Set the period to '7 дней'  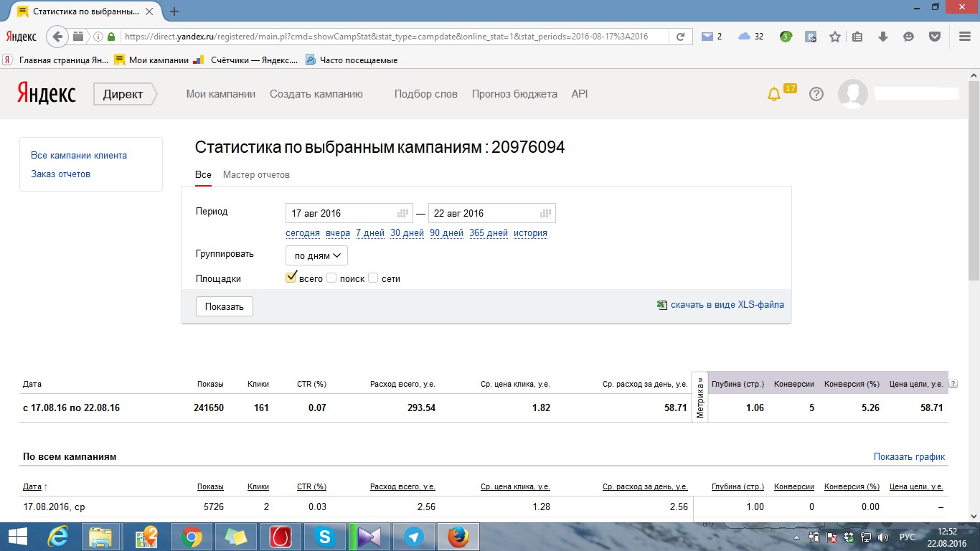[370, 233]
